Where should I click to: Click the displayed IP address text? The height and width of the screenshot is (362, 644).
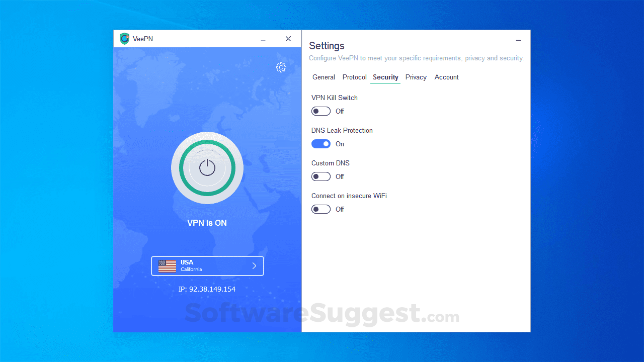(207, 289)
